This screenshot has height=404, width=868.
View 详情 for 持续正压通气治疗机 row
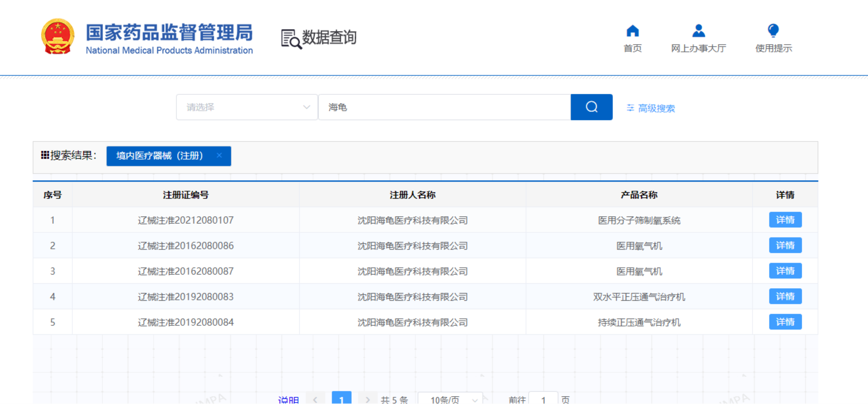coord(785,322)
